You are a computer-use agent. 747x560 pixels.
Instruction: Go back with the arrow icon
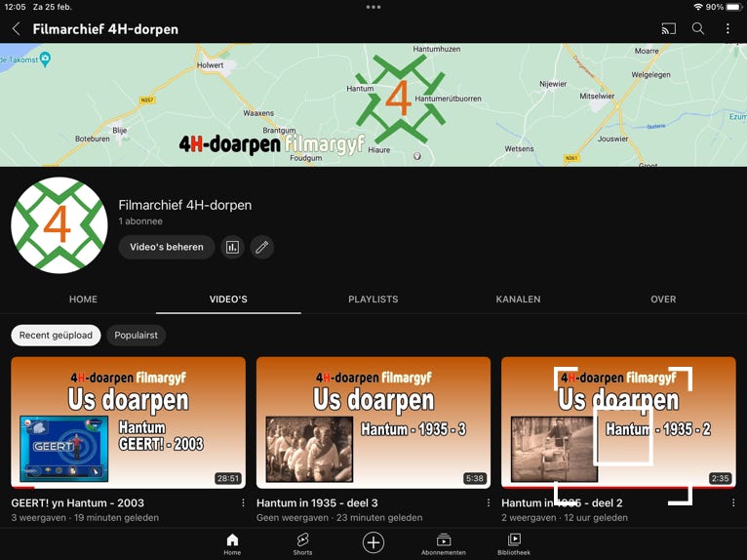(17, 29)
